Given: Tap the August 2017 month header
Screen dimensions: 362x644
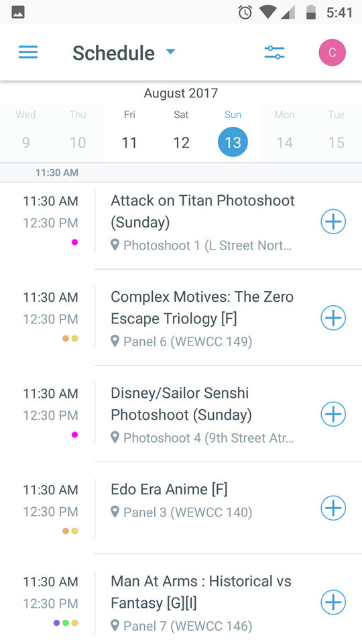Looking at the screenshot, I should click(180, 93).
